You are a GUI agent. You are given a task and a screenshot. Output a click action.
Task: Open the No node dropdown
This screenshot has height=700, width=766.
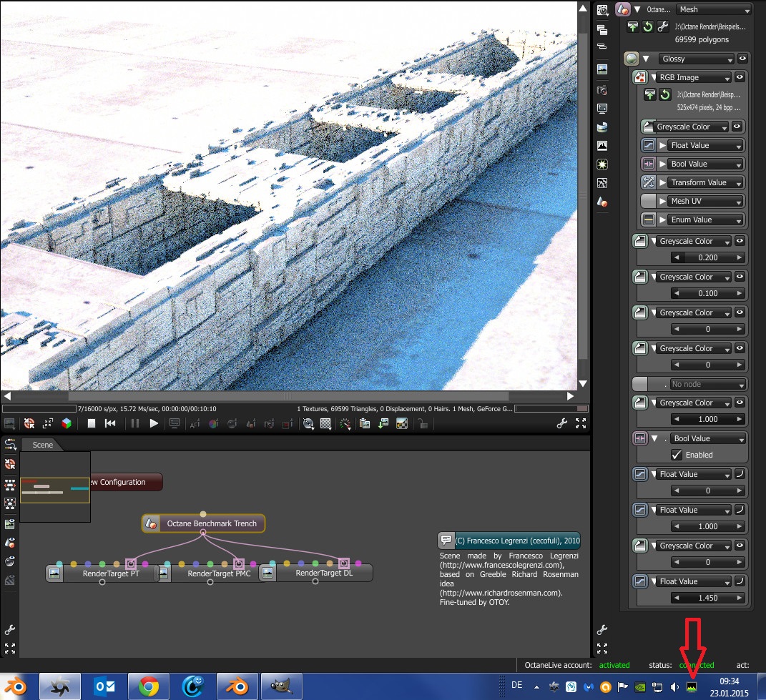708,384
